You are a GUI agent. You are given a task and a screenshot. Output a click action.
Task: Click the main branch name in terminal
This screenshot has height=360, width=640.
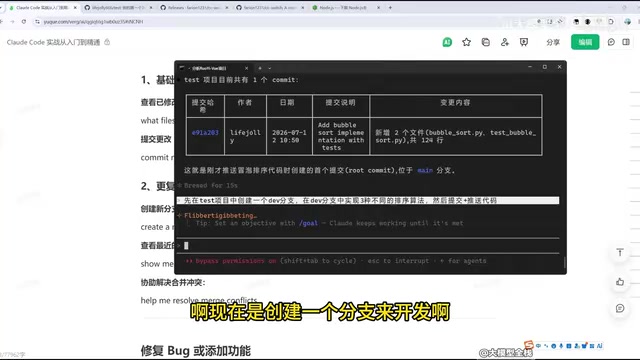[425, 170]
